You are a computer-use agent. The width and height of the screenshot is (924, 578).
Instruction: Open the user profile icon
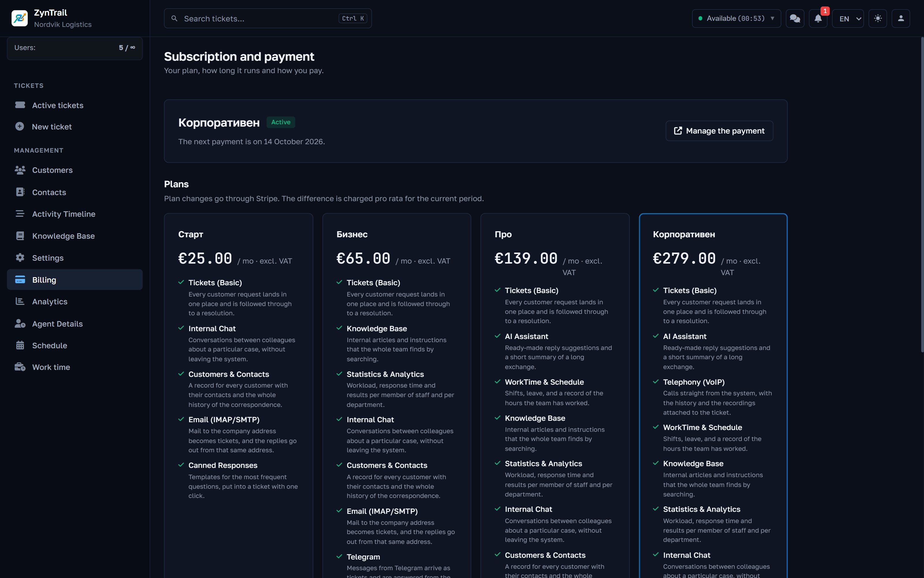pos(901,18)
